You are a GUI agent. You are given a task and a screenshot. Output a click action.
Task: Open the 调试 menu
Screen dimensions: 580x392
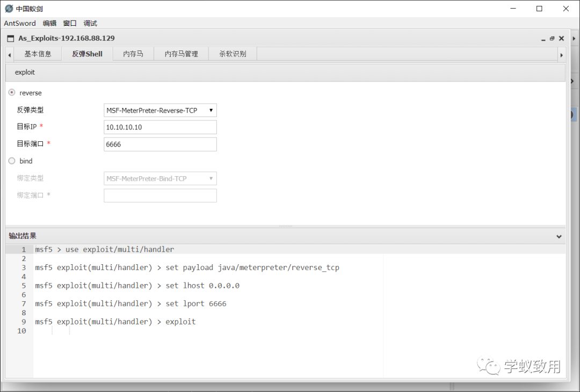coord(90,23)
